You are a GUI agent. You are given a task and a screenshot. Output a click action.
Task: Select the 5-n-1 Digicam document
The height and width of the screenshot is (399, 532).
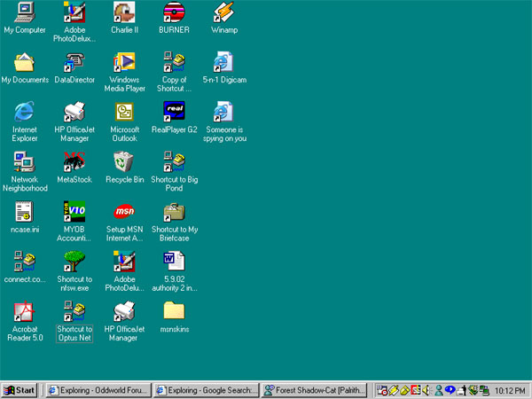coord(224,62)
